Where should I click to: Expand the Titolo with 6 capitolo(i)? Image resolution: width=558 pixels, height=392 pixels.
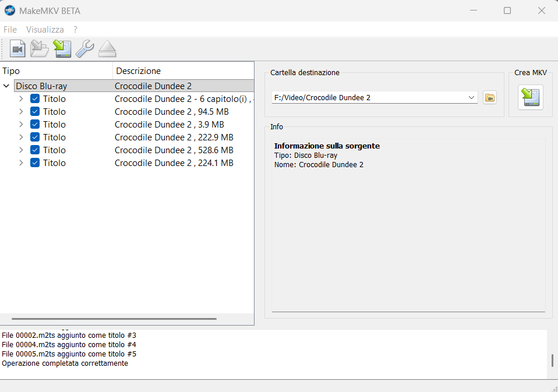(21, 99)
